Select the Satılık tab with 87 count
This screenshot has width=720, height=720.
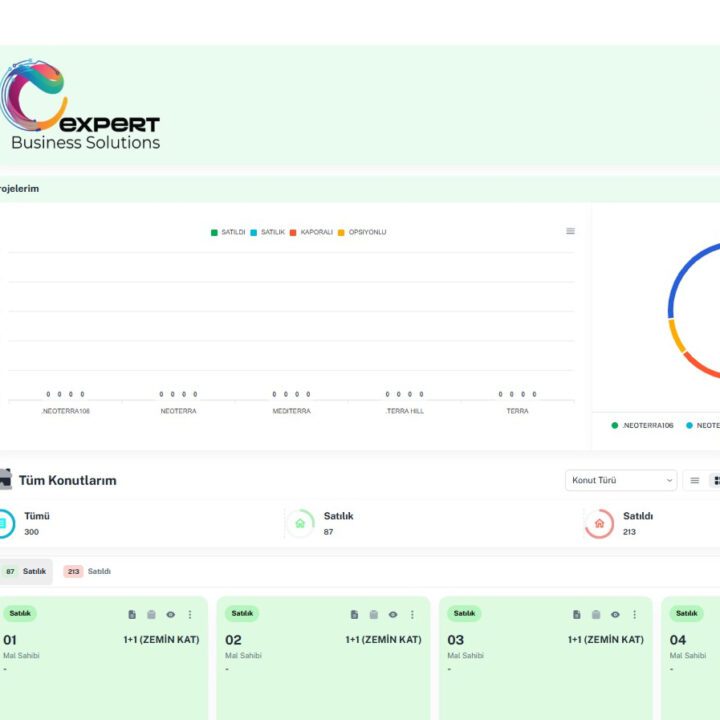pos(26,572)
